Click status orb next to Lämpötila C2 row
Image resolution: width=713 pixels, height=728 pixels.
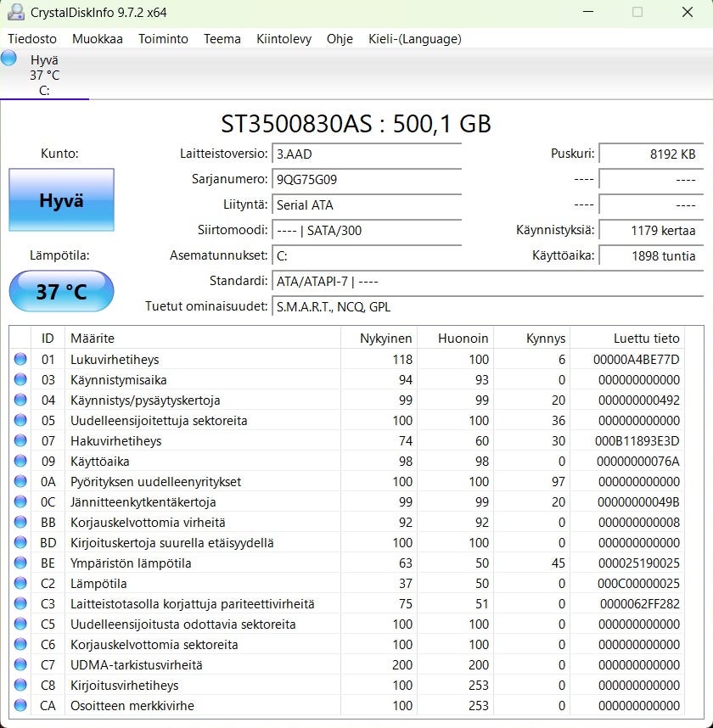20,584
